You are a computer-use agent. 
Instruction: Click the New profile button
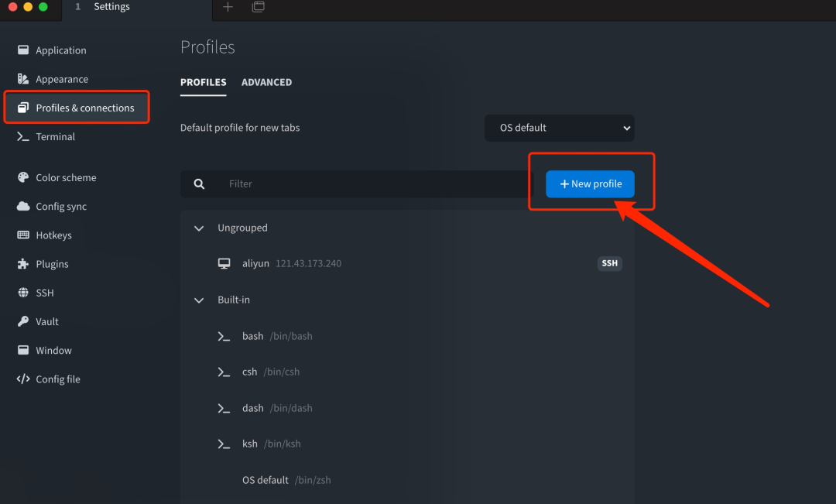click(x=590, y=184)
